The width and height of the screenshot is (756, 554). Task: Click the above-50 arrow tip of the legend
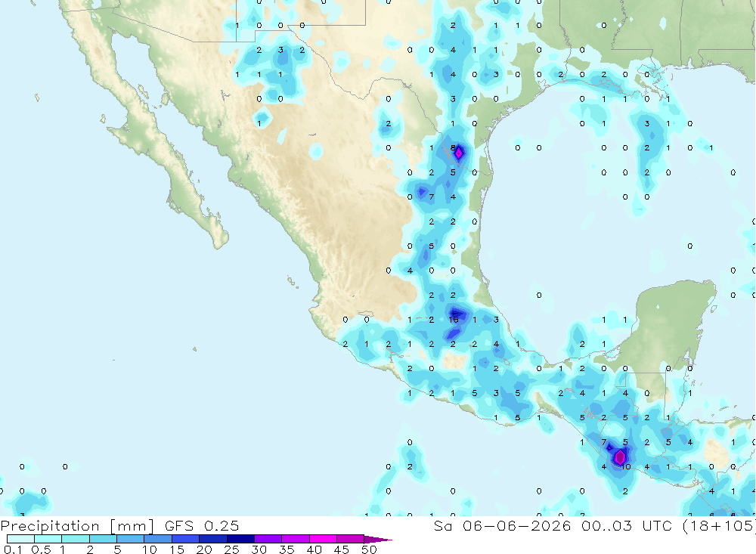[x=378, y=540]
